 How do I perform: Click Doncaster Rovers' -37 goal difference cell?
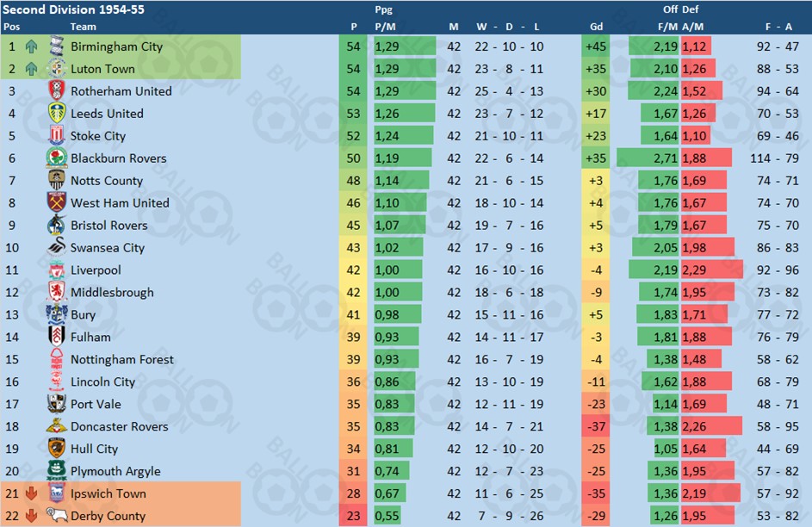596,426
